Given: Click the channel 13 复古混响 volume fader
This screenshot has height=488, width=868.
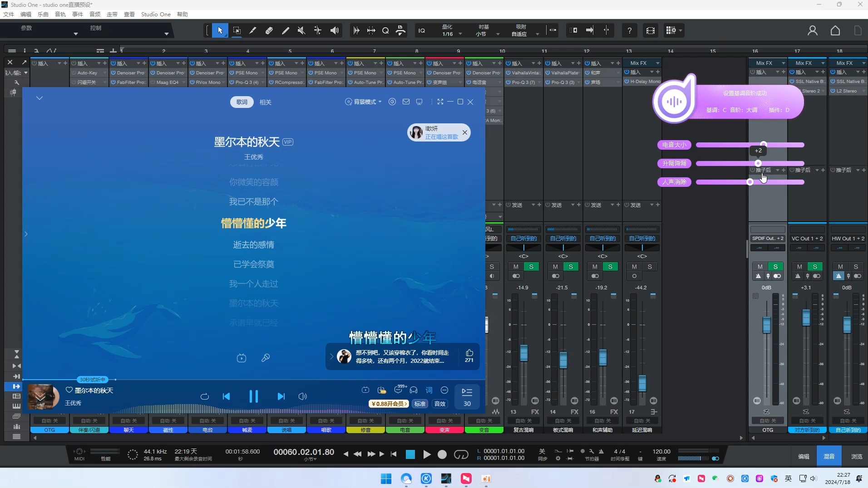Looking at the screenshot, I should coord(524,353).
